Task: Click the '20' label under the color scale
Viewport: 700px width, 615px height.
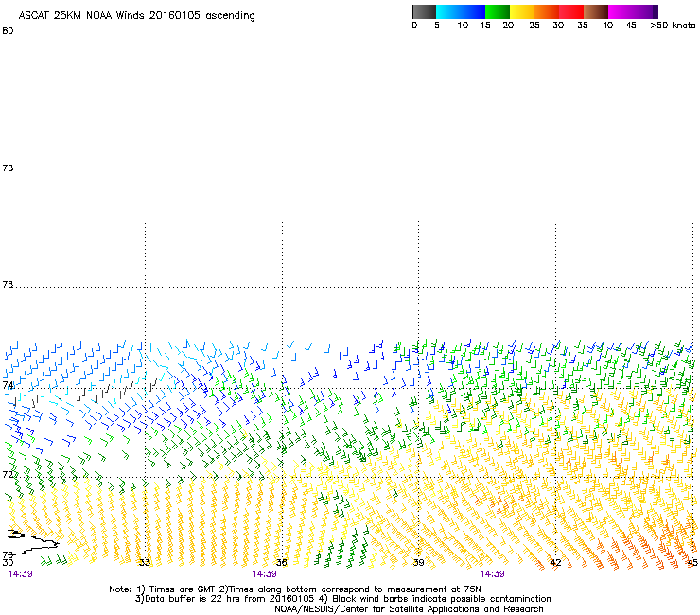Action: coord(508,26)
